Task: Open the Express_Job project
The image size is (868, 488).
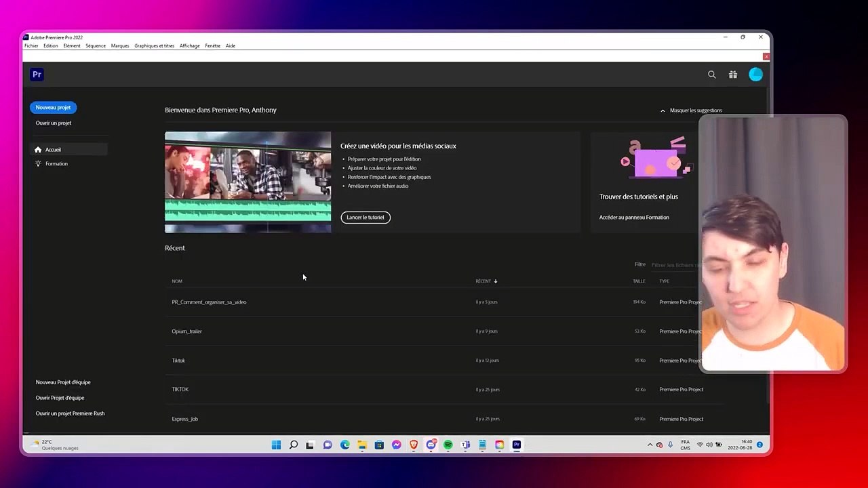Action: (x=184, y=419)
